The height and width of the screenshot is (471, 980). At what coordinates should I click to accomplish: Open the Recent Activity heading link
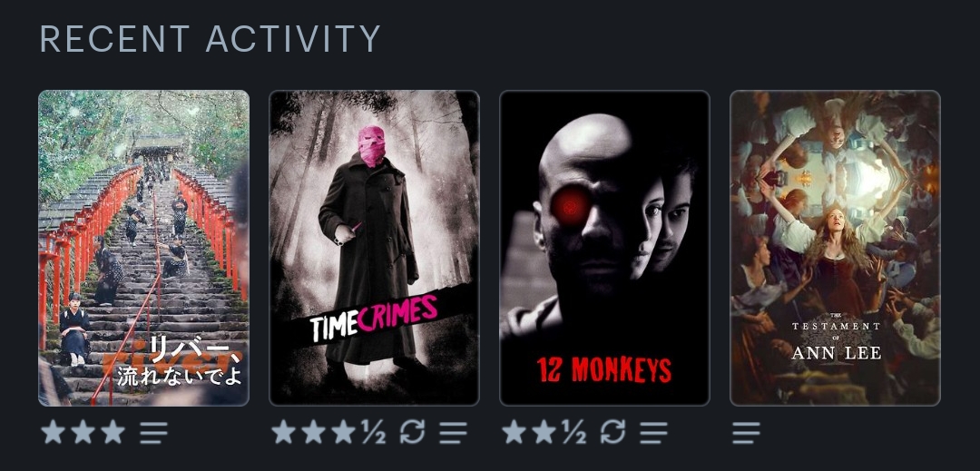[210, 39]
